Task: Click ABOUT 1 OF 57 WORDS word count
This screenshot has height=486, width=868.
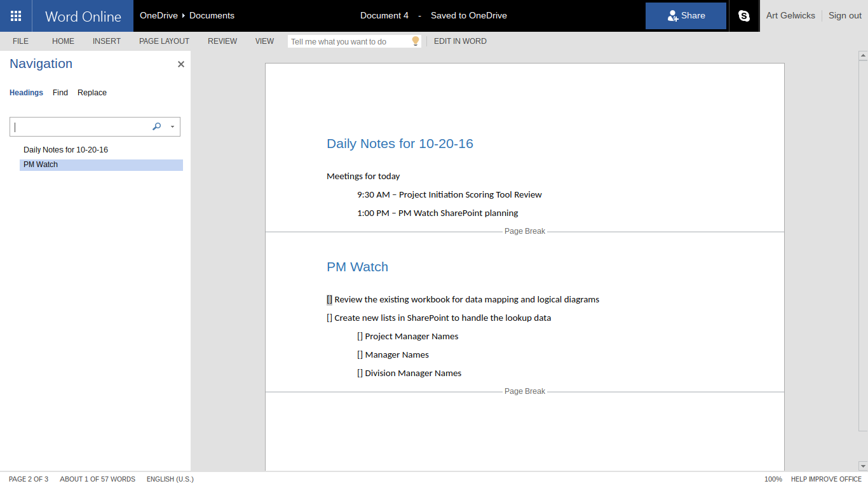Action: [x=98, y=479]
